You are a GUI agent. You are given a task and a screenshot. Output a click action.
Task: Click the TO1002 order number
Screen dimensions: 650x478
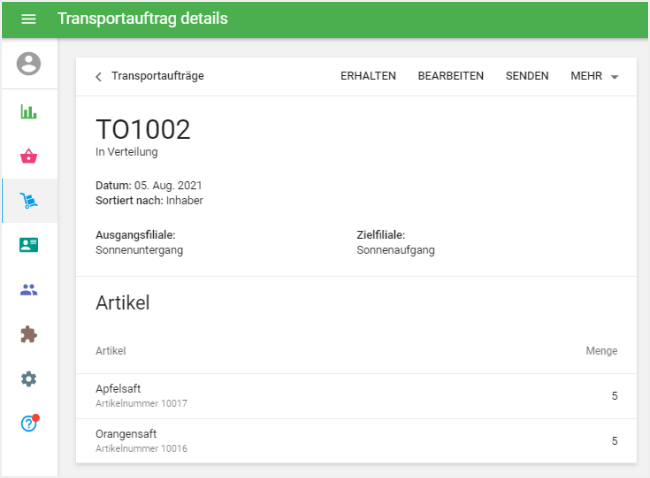[x=143, y=129]
